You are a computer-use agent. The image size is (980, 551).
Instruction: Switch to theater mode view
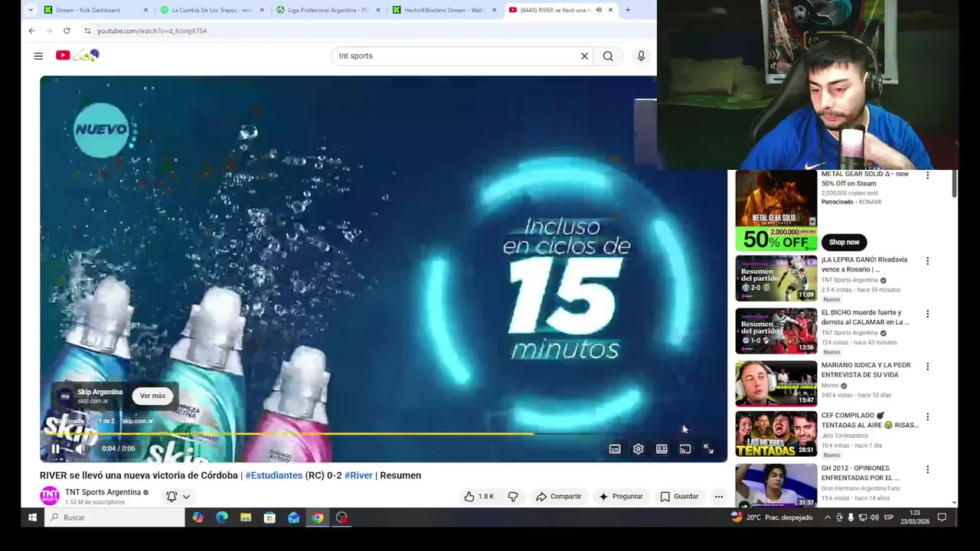pos(661,449)
